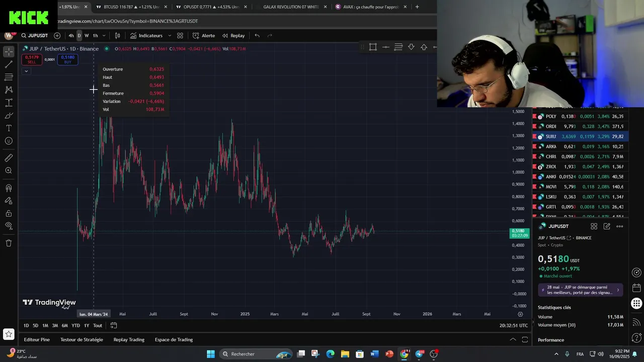
Task: Click the horizontal line icon in floating toolbar
Action: [386, 47]
